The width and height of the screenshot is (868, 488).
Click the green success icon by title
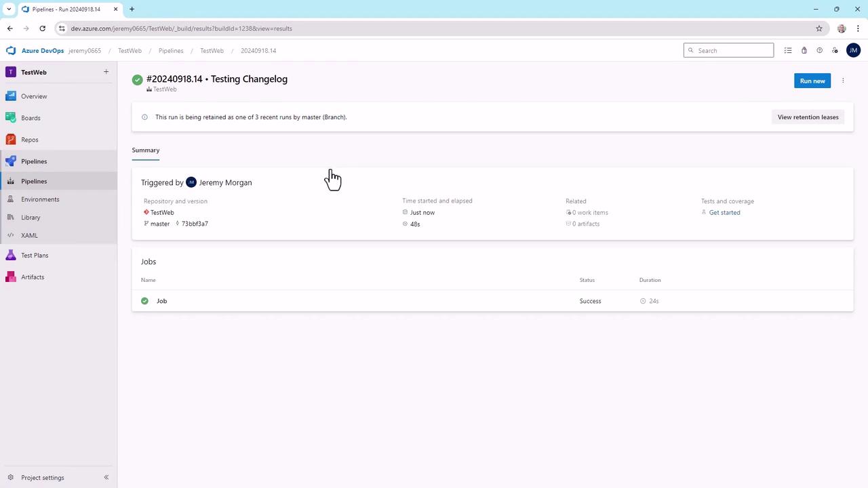(138, 80)
